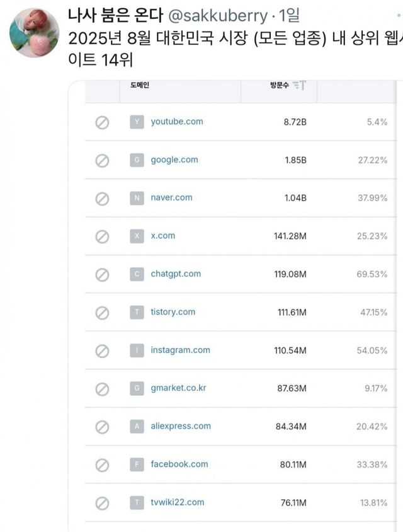Open the aliexpress.com domain link

tap(181, 426)
